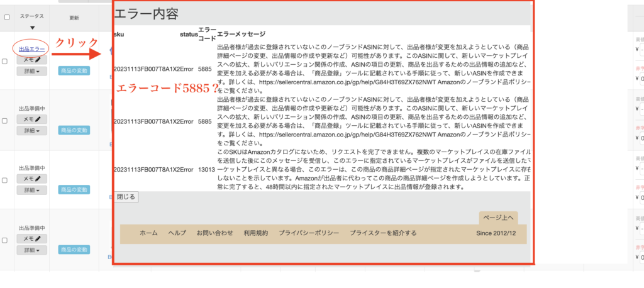Open 詳細 dropdown in fourth row
The width and height of the screenshot is (644, 288).
pos(32,250)
